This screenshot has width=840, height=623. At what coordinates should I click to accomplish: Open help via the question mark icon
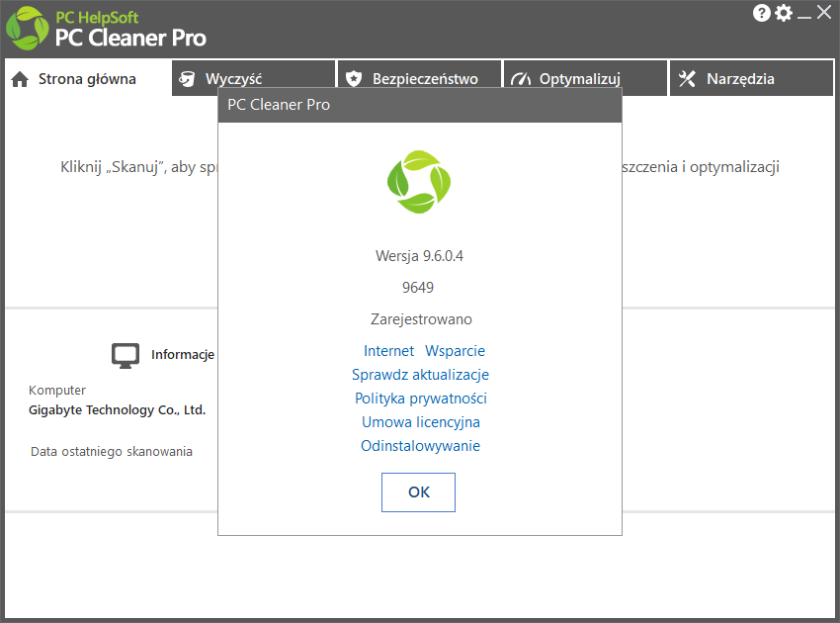pyautogui.click(x=761, y=13)
